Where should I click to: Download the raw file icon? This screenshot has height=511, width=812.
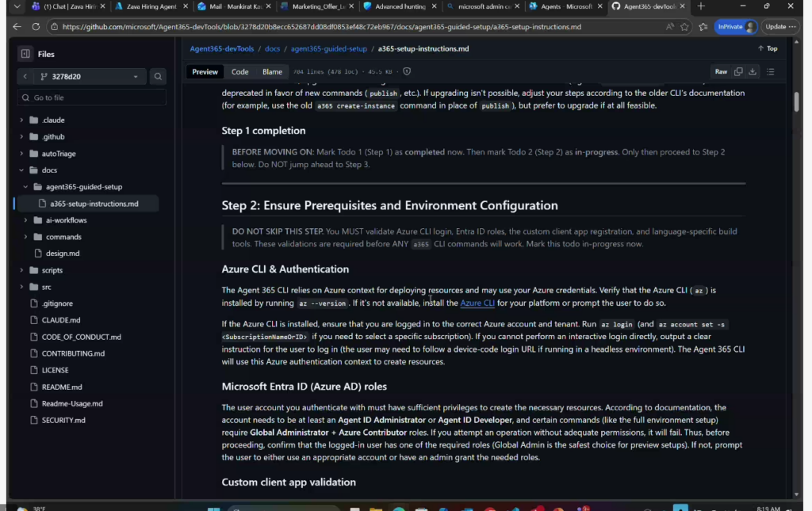pos(753,71)
